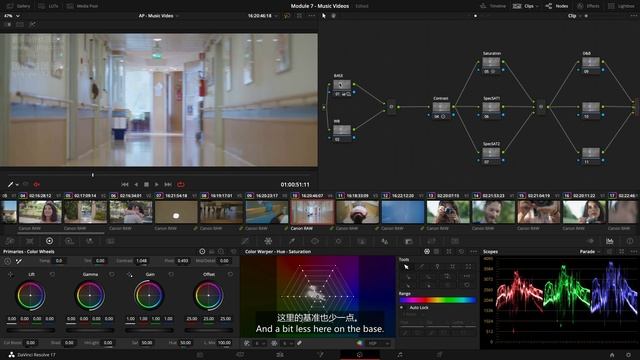This screenshot has height=360, width=640.
Task: Select the Contrast node
Action: click(441, 108)
